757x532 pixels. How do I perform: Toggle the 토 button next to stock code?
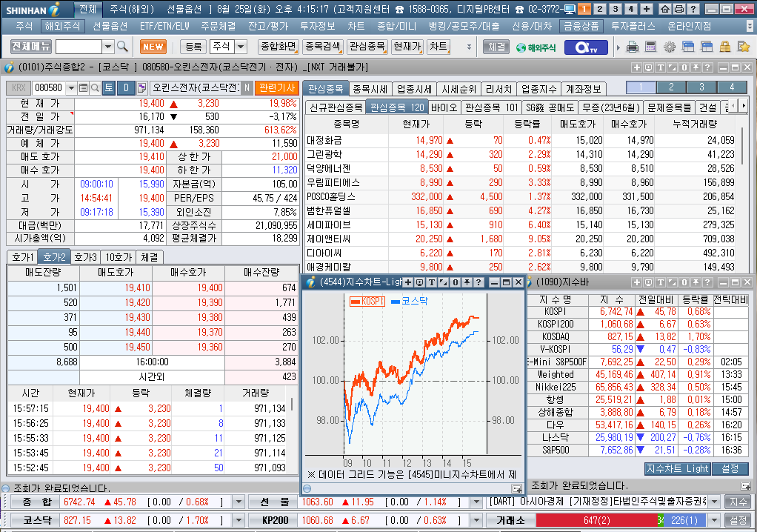pos(109,87)
